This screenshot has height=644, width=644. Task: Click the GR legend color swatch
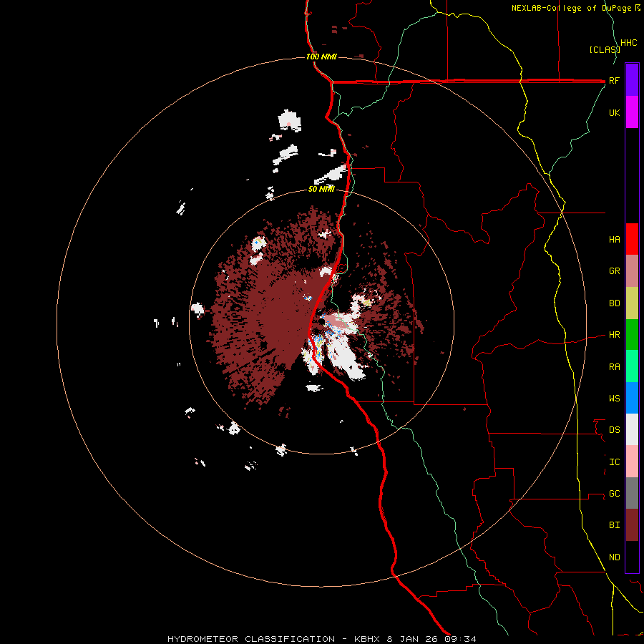[632, 271]
